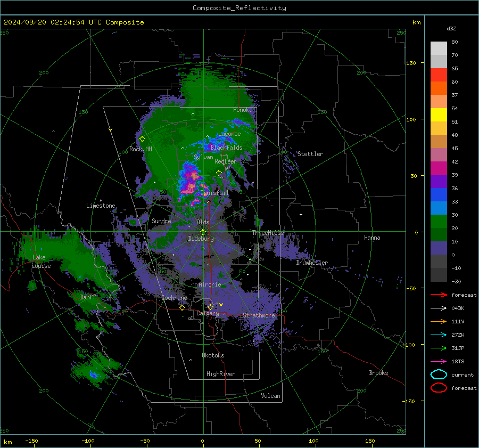
Task: Click the red forecast arrow in legend
Action: [x=439, y=295]
